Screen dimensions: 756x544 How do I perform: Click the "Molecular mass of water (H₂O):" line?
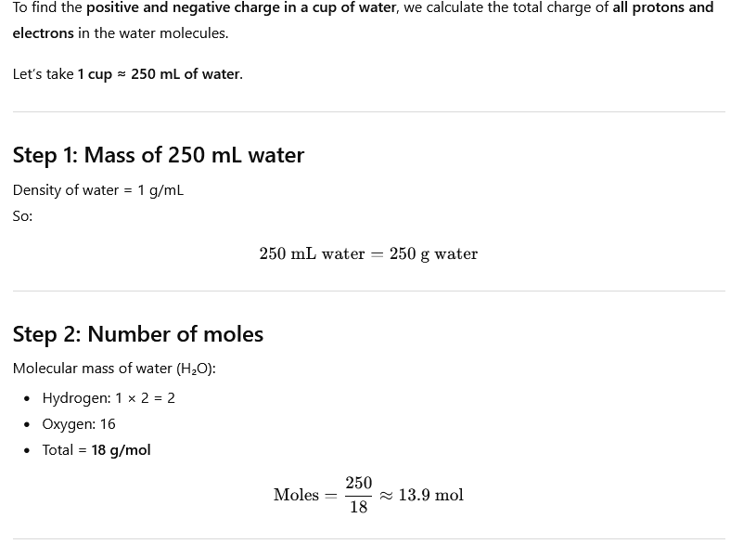(x=114, y=369)
